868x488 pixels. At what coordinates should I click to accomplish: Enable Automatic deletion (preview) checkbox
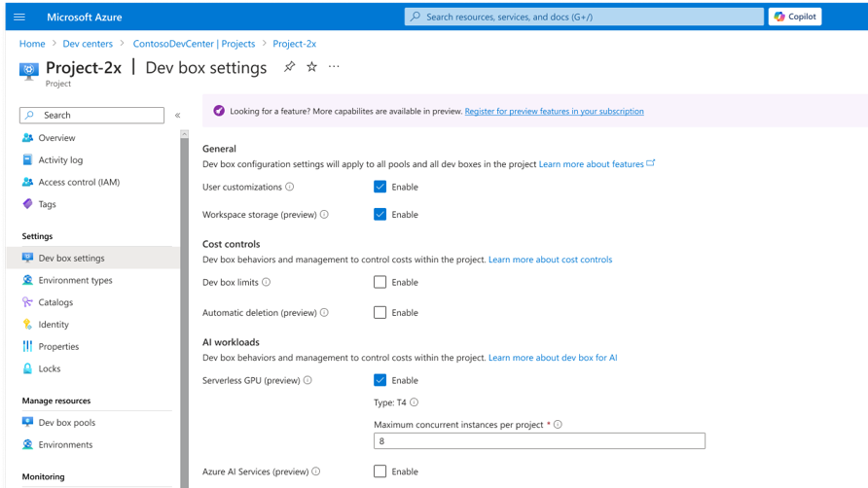coord(380,313)
